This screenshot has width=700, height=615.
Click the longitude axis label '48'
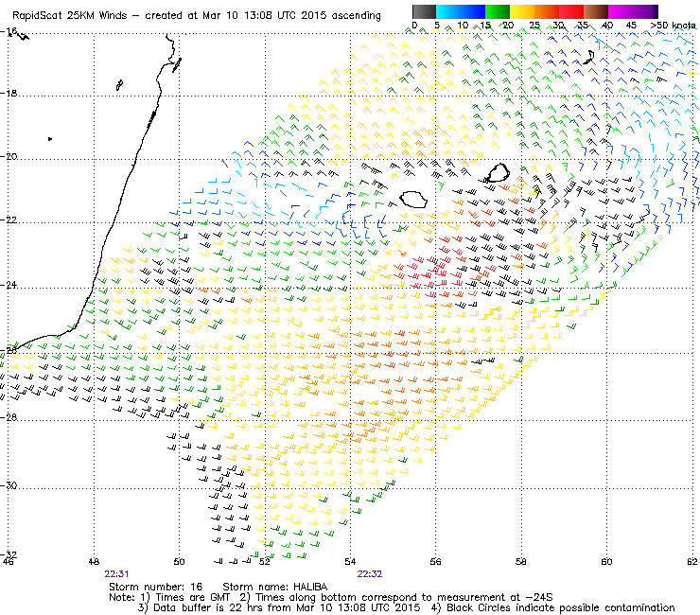pyautogui.click(x=94, y=562)
